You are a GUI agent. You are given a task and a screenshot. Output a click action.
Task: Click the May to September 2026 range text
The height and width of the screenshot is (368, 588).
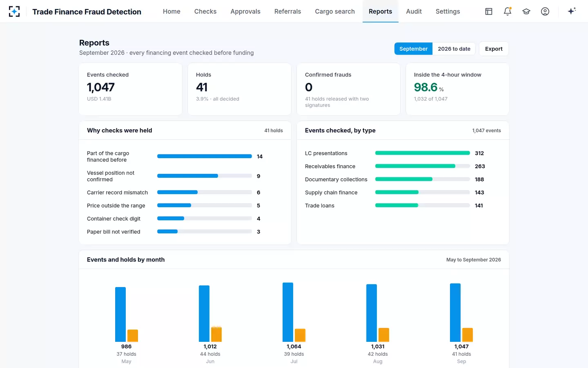pos(474,260)
